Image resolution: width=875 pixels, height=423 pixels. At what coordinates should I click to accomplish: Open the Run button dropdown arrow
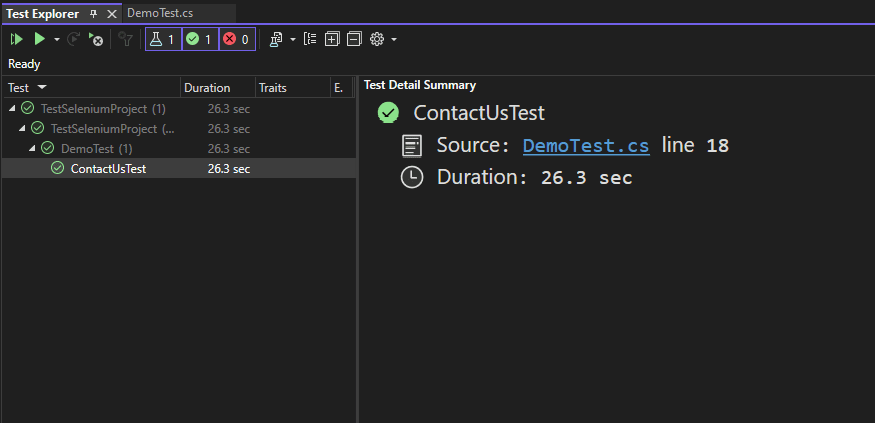click(x=56, y=40)
